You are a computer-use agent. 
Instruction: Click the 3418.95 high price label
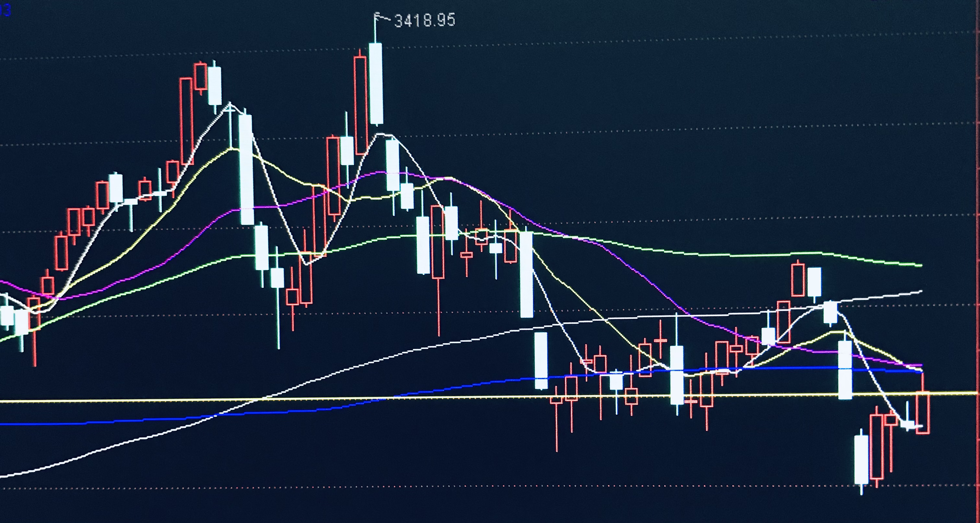coord(424,20)
